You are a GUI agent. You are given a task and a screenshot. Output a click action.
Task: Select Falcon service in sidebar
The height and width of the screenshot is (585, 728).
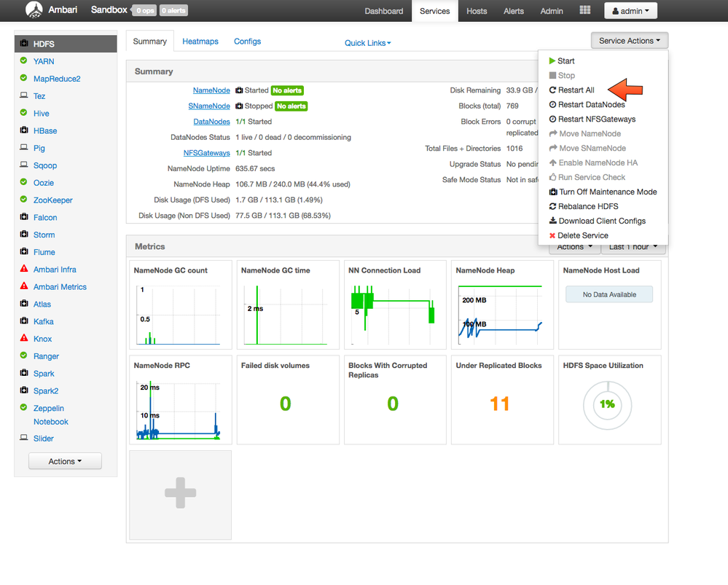[45, 217]
